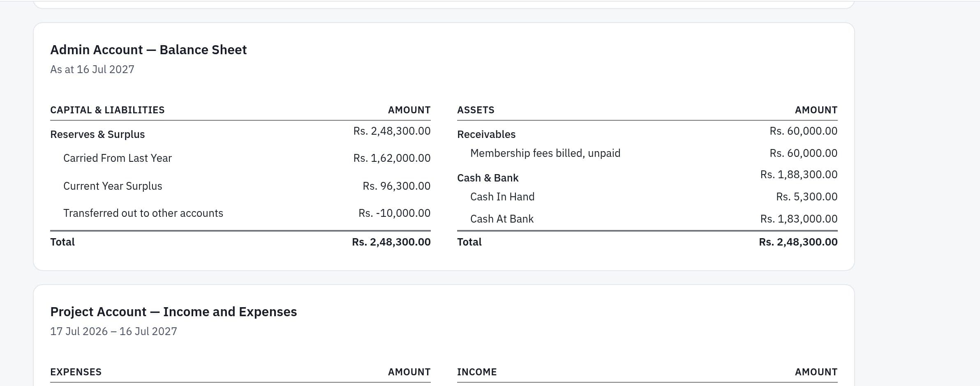Click the liabilities total Rs. 2,48,300.00
Screen dimensions: 980x386
[x=391, y=242]
